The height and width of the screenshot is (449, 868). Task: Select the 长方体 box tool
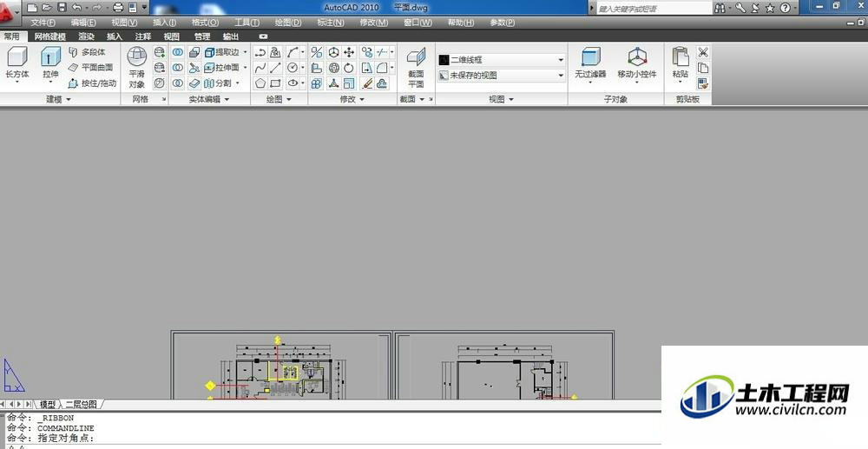click(x=17, y=65)
